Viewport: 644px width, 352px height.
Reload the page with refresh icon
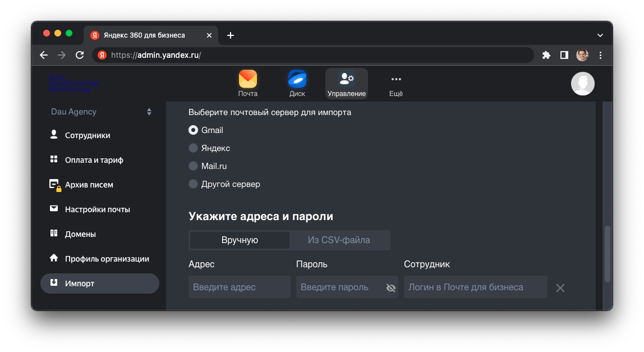[80, 55]
